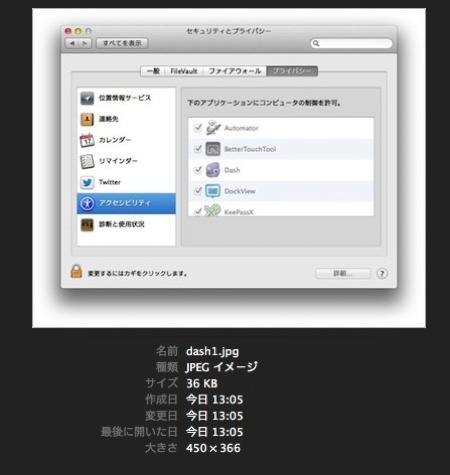Viewport: 450px width, 475px height.
Task: Click the dimensions value 450×366
Action: pos(213,448)
